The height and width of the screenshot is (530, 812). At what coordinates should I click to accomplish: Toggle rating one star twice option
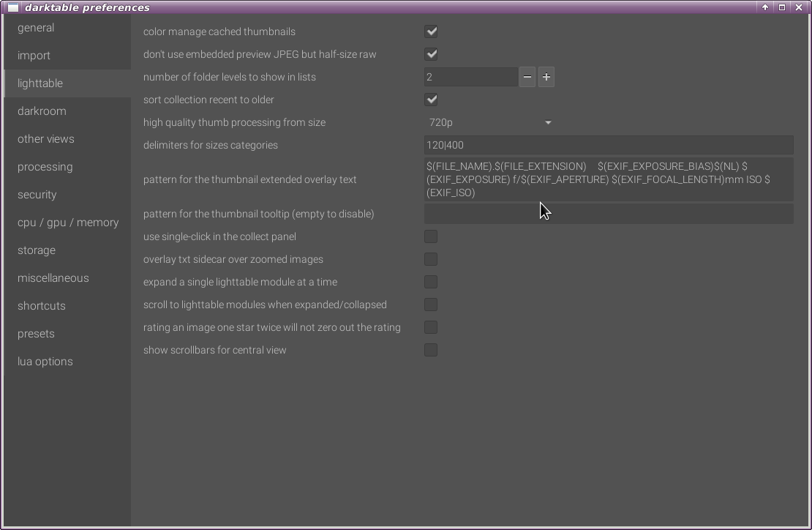click(x=431, y=327)
